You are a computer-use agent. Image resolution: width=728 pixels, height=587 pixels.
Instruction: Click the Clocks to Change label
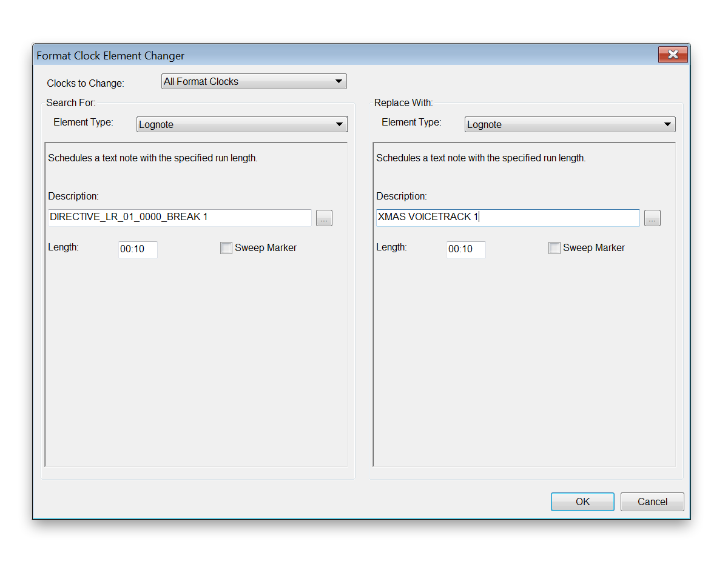pos(86,83)
